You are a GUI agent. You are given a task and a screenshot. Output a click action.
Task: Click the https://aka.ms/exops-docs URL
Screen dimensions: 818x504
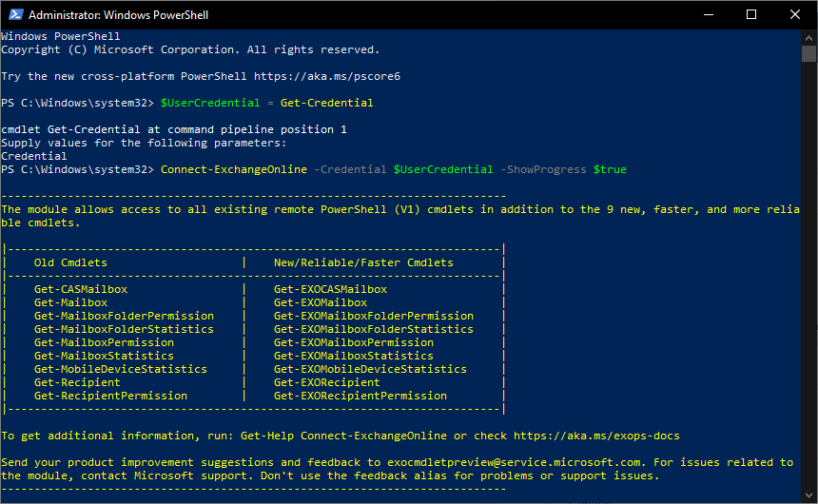596,436
